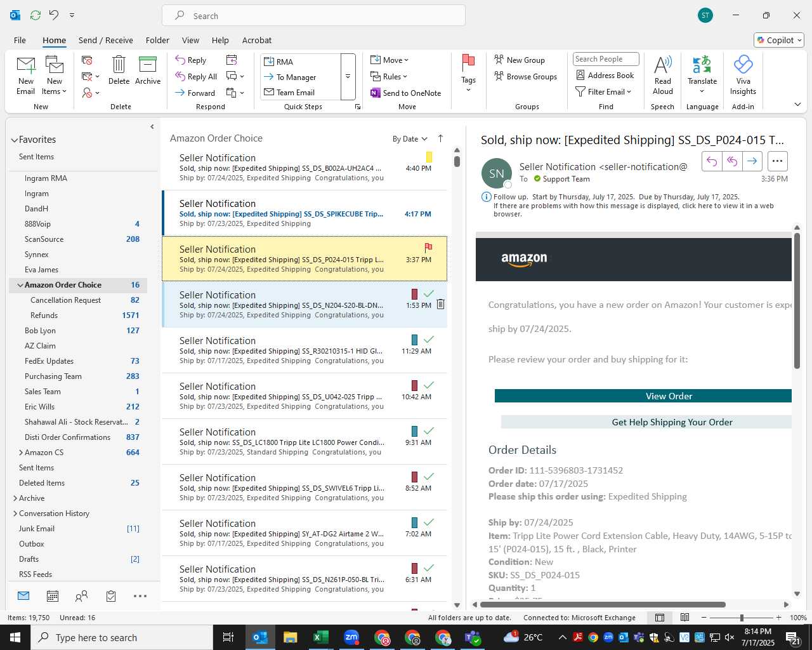Image resolution: width=812 pixels, height=650 pixels.
Task: Send message to OneNote
Action: click(406, 93)
